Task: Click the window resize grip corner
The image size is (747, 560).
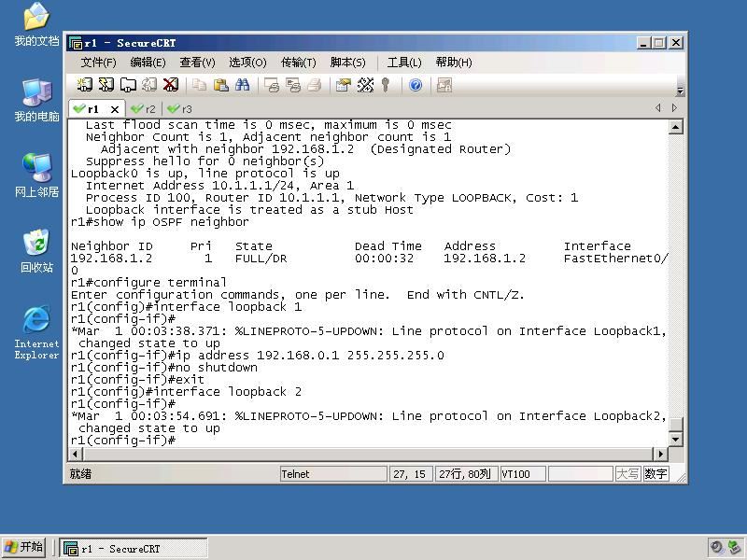Action: click(x=681, y=478)
